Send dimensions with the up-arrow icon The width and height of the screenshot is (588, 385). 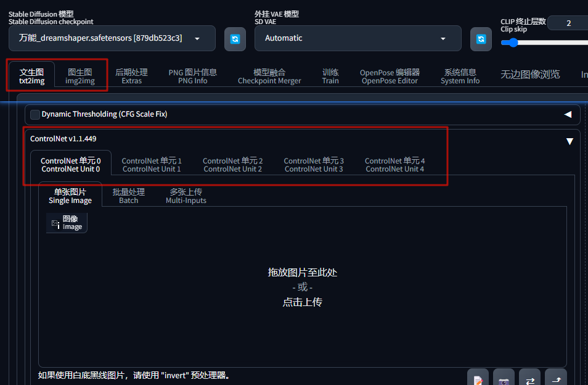tap(556, 378)
